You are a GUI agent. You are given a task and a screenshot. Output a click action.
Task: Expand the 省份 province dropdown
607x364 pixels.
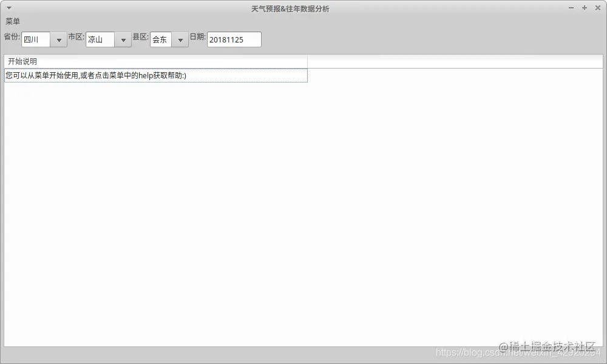58,39
